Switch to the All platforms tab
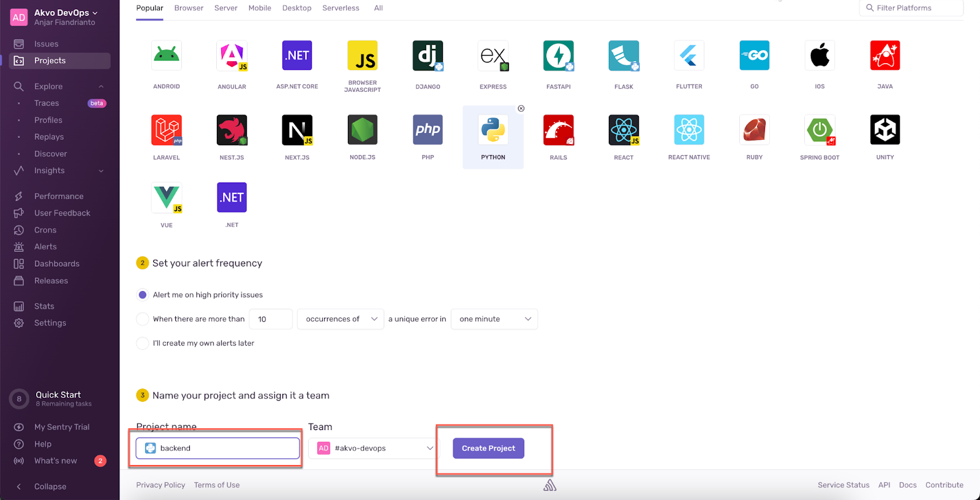 tap(379, 8)
